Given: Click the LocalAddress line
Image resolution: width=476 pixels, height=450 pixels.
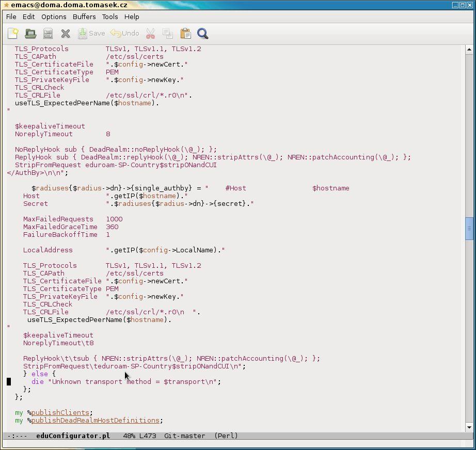Looking at the screenshot, I should coord(124,250).
